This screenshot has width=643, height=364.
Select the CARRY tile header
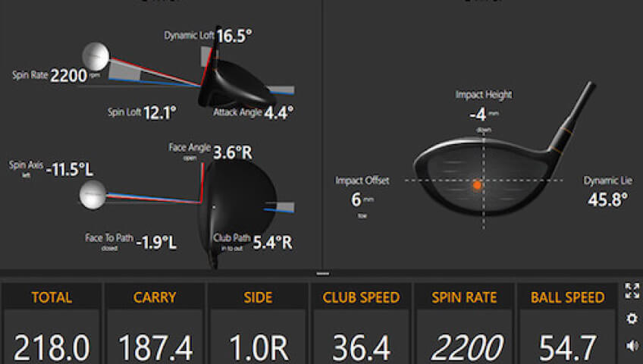click(155, 297)
